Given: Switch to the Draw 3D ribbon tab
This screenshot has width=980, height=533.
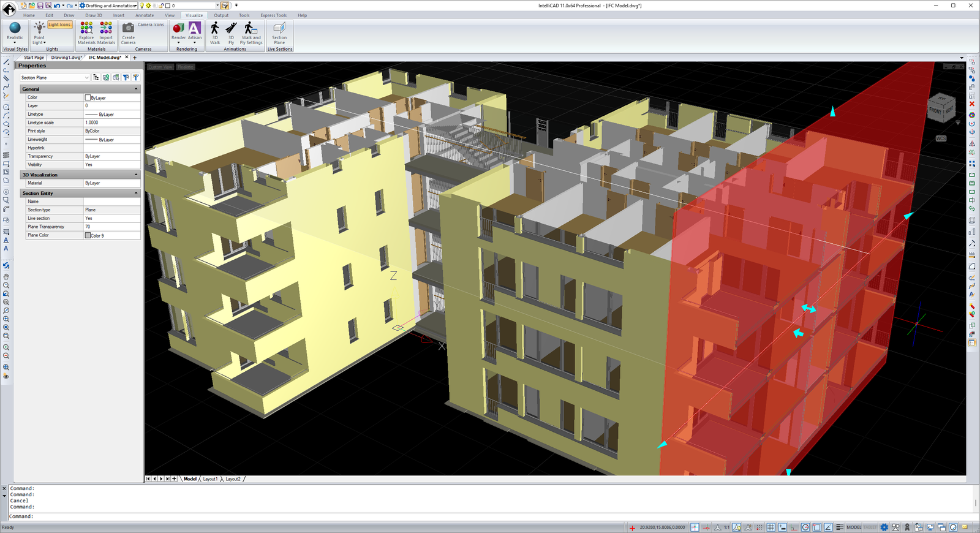Looking at the screenshot, I should pyautogui.click(x=94, y=15).
